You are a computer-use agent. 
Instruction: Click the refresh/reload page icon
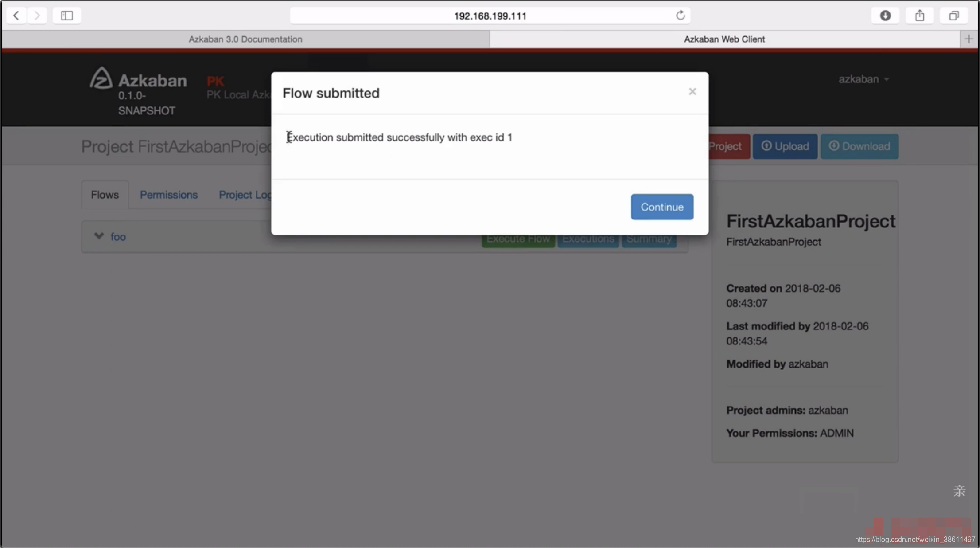pyautogui.click(x=681, y=15)
